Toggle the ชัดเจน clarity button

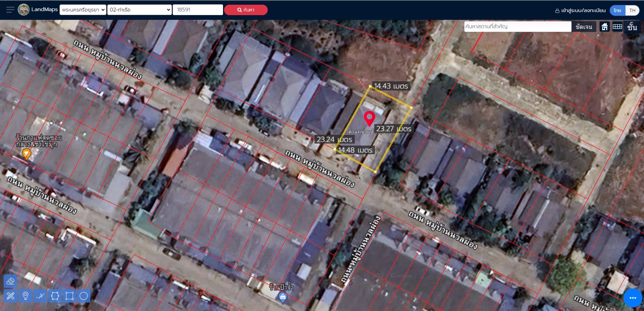coord(584,27)
